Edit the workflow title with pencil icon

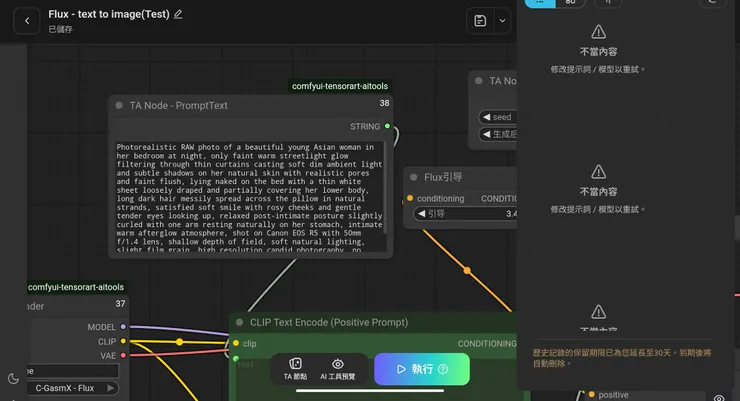(x=178, y=15)
